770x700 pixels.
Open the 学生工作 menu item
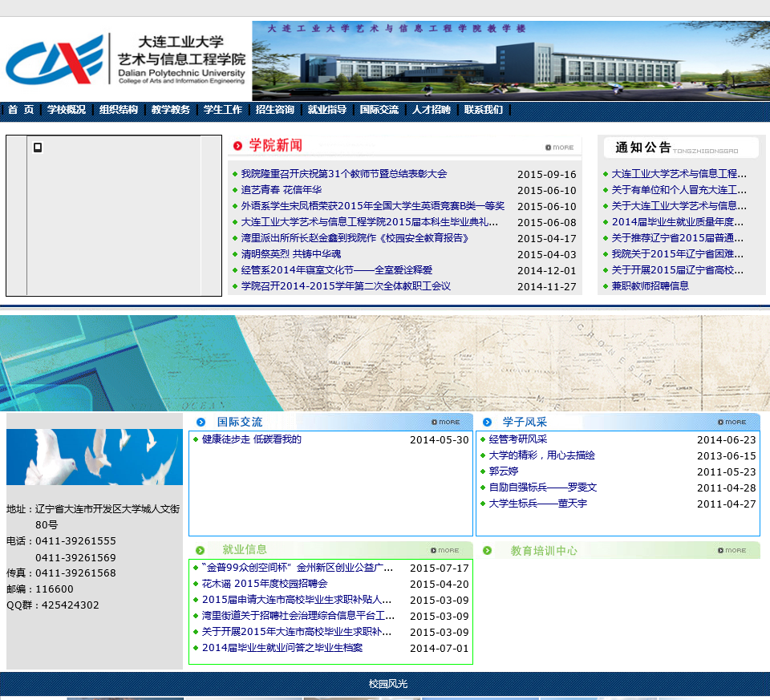pos(222,110)
